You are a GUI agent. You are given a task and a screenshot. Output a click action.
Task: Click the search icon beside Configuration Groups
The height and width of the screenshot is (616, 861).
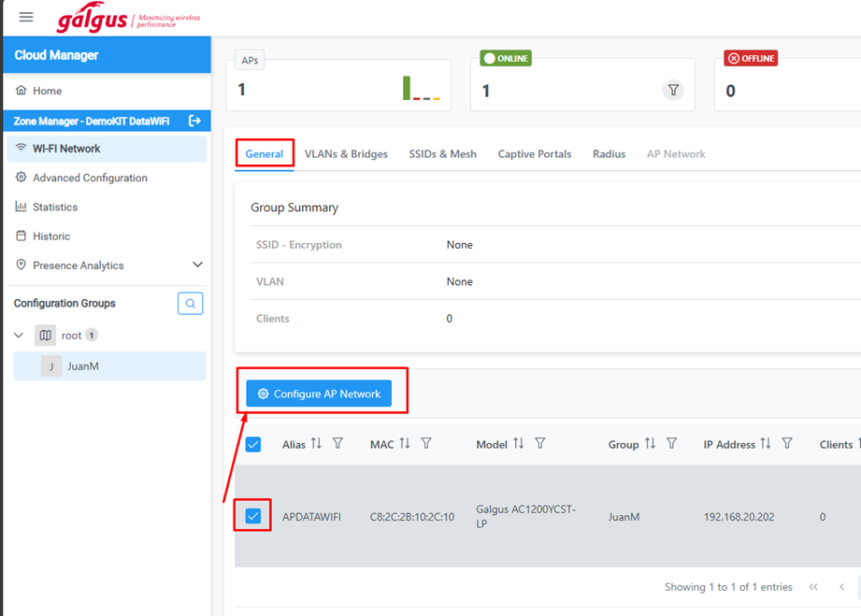pyautogui.click(x=191, y=304)
